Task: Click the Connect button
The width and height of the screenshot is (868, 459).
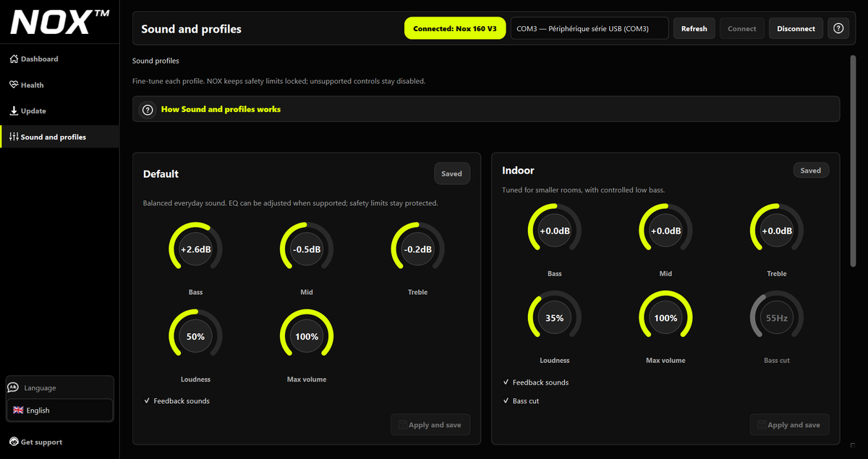Action: (x=741, y=29)
